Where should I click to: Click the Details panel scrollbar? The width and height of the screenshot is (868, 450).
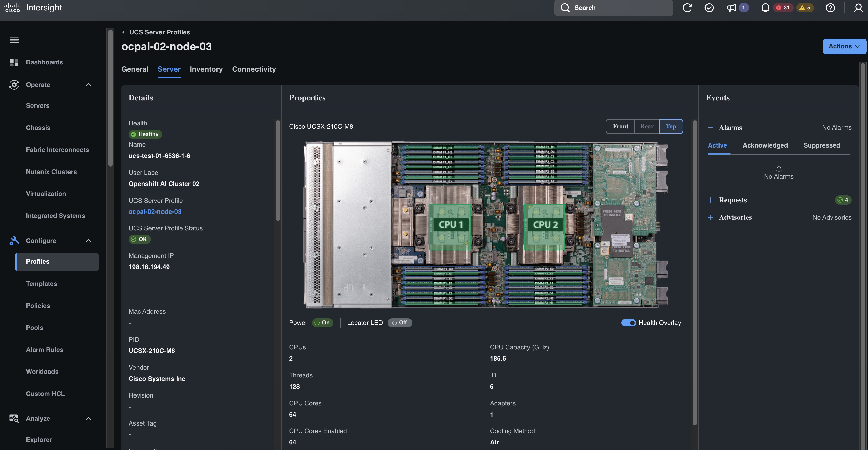coord(278,170)
